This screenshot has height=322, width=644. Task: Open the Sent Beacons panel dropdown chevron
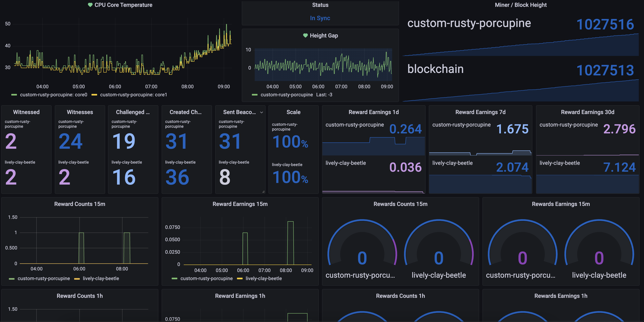point(262,112)
